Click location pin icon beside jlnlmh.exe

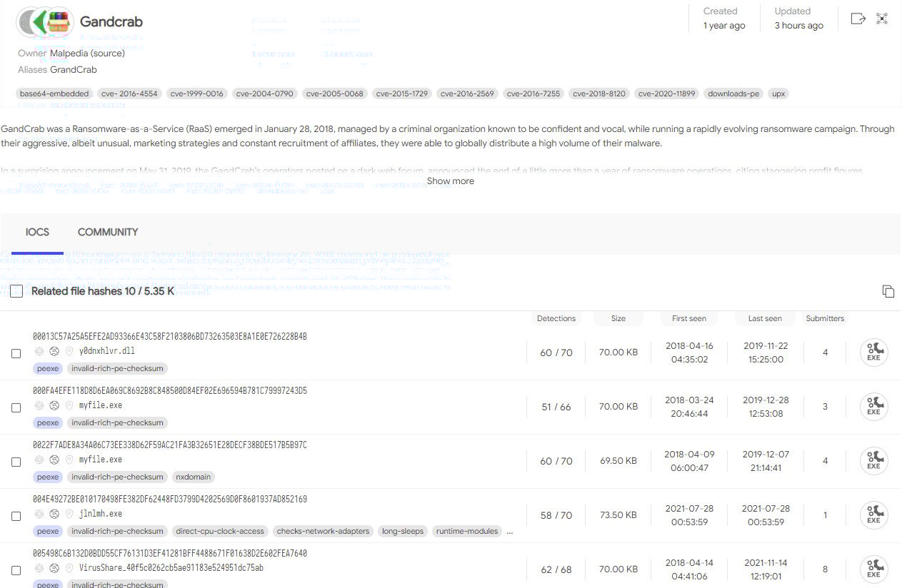[x=69, y=514]
